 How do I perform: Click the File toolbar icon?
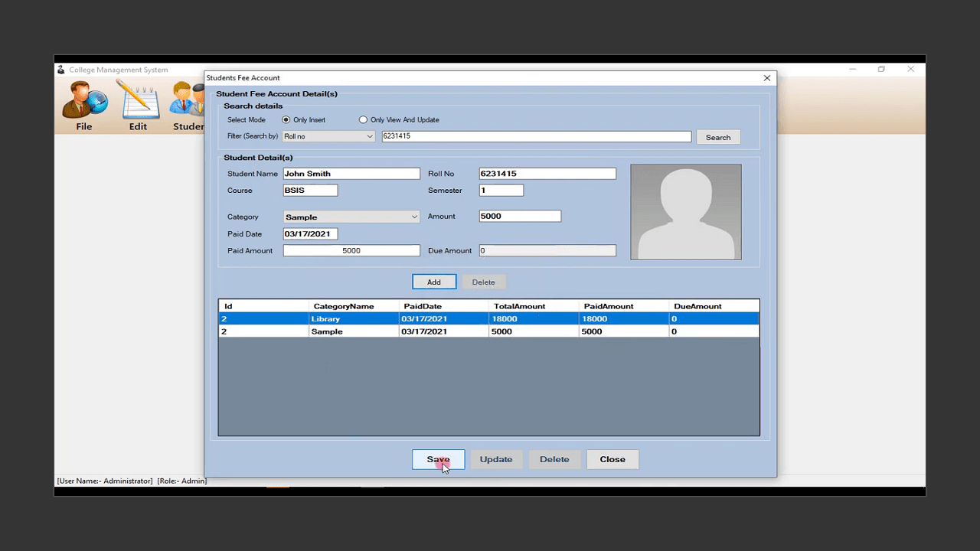click(x=83, y=103)
